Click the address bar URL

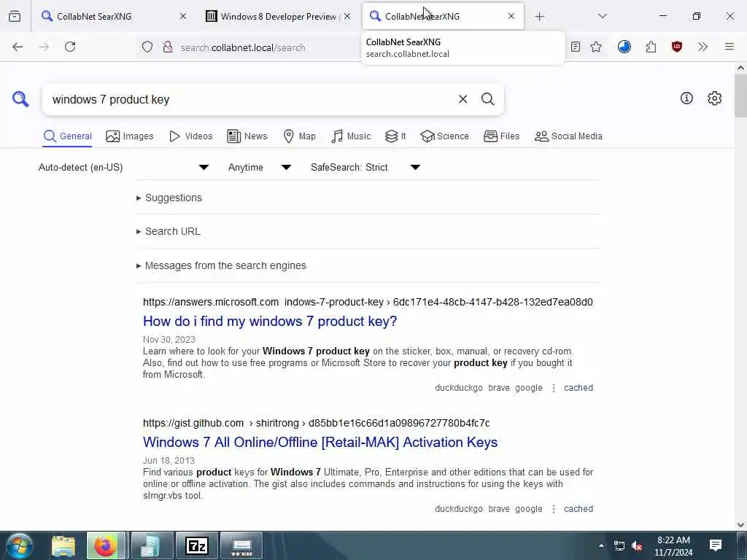tap(243, 47)
